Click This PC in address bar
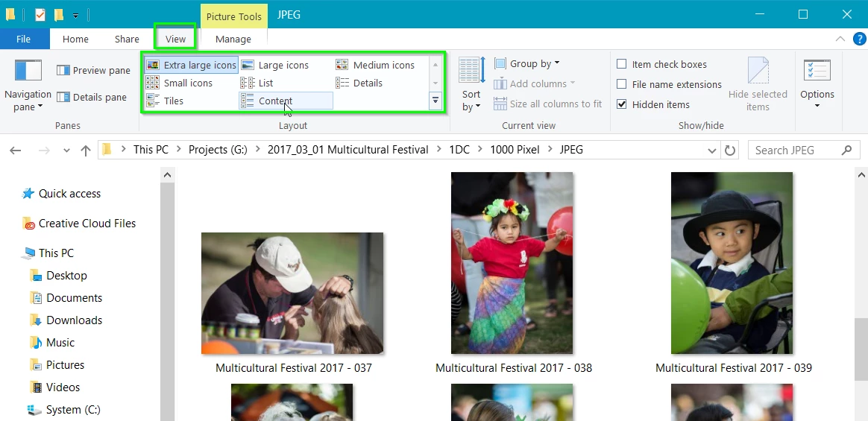This screenshot has height=421, width=868. coord(151,149)
